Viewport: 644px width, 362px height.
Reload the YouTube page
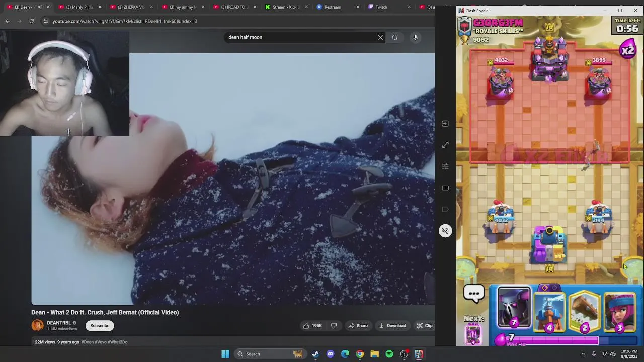31,21
